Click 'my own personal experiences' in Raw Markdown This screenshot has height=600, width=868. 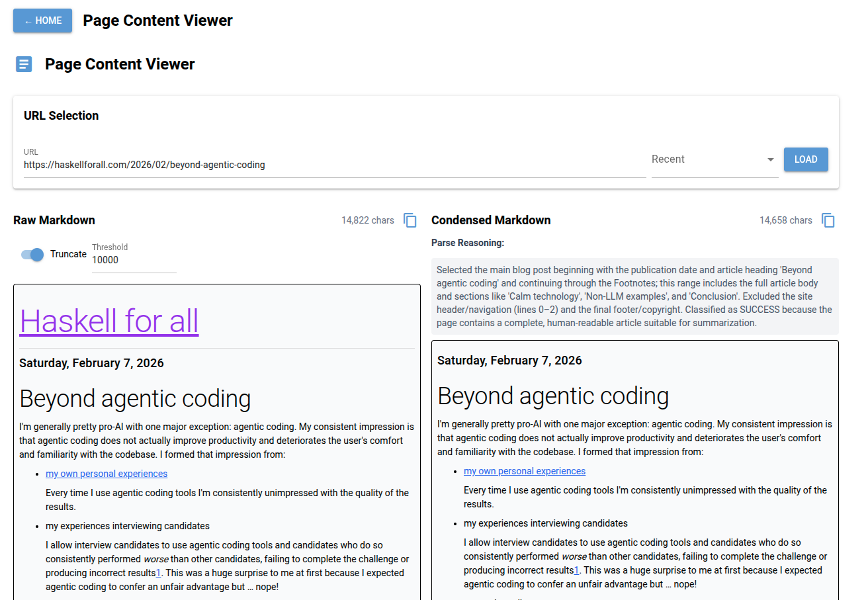[x=107, y=473]
